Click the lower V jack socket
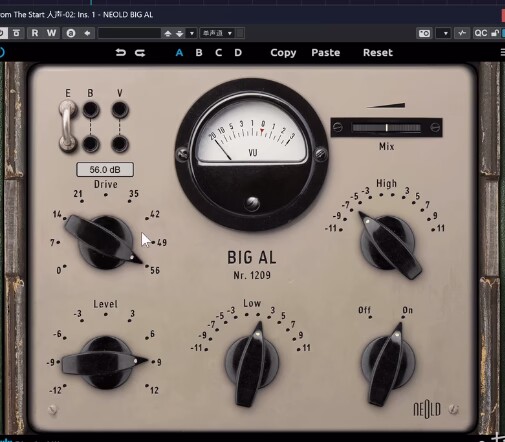This screenshot has width=505, height=442. (x=120, y=144)
